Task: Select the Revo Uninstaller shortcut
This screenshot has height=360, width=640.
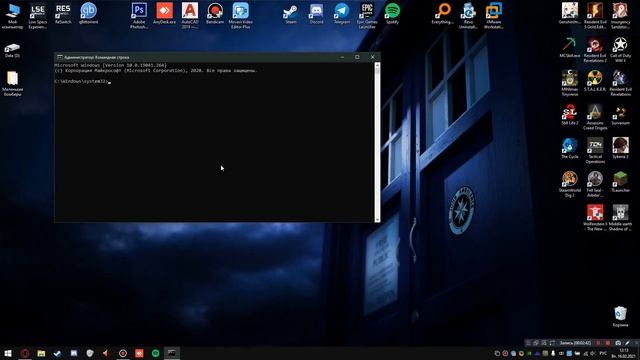Action: pos(468,15)
